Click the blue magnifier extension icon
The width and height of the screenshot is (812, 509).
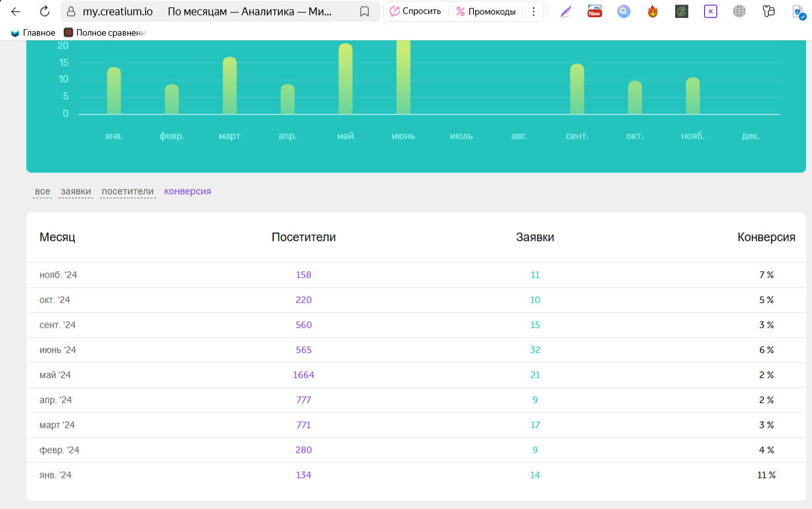coord(624,11)
